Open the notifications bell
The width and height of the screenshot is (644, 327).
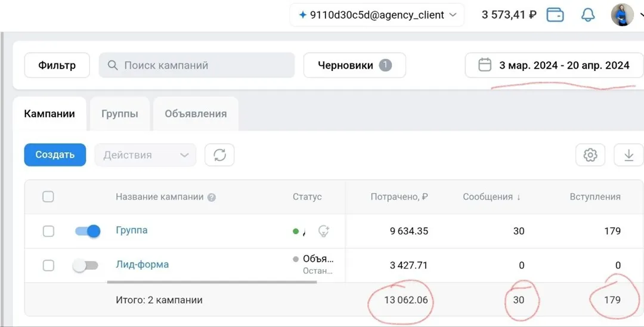click(588, 15)
